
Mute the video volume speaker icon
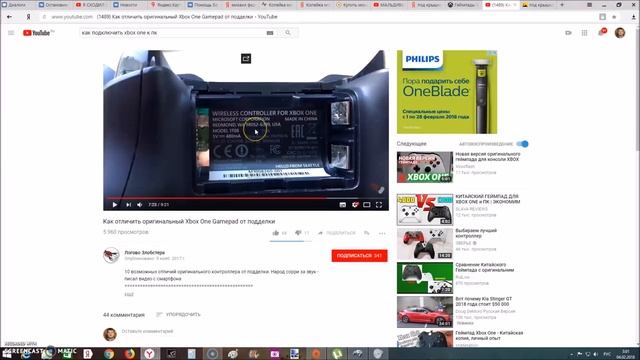click(x=140, y=204)
